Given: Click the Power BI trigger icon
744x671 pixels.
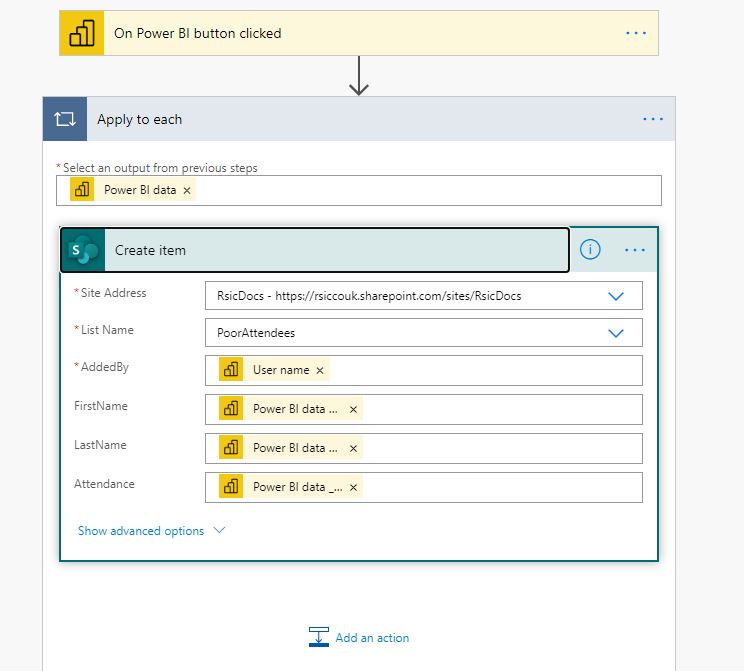Looking at the screenshot, I should (x=82, y=33).
